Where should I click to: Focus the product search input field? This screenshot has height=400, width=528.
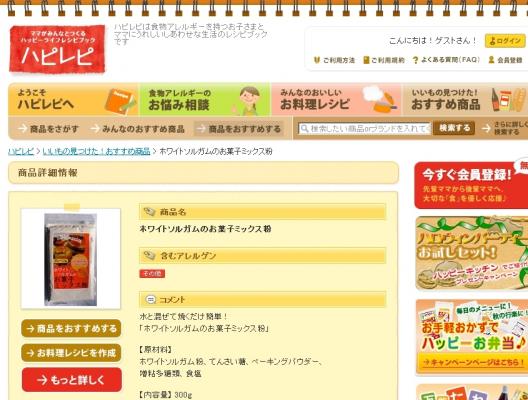(364, 128)
